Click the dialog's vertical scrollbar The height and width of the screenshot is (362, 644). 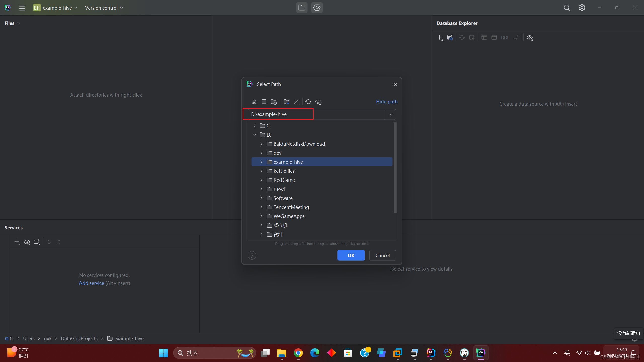coord(395,167)
